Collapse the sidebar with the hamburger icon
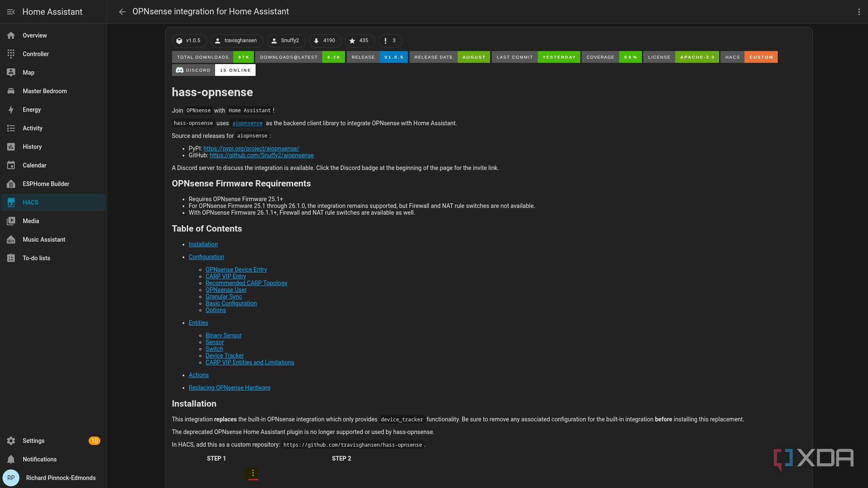The width and height of the screenshot is (868, 488). click(11, 12)
